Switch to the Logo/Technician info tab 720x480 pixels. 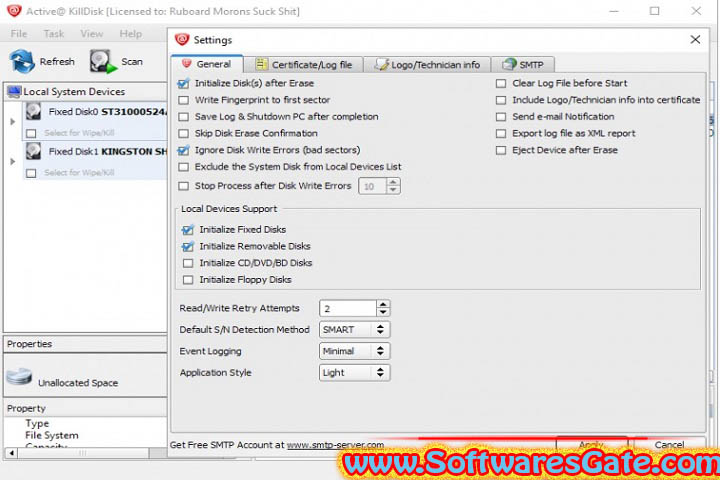(427, 65)
